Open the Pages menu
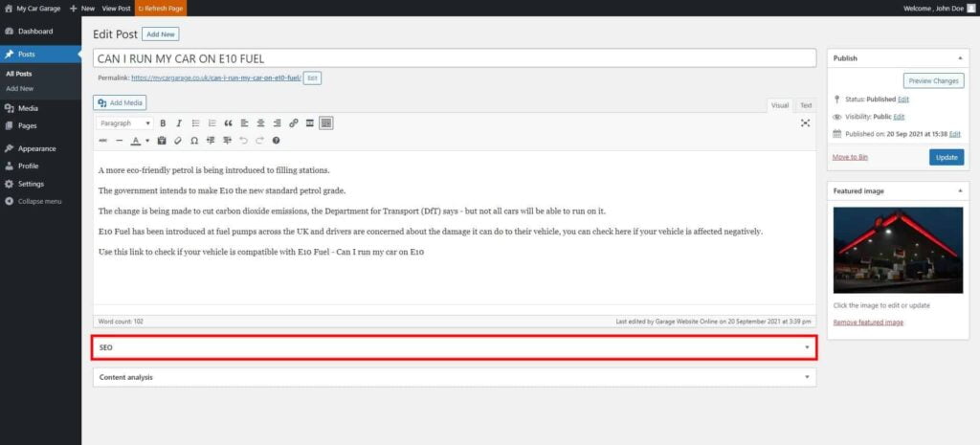980x445 pixels. tap(40, 125)
